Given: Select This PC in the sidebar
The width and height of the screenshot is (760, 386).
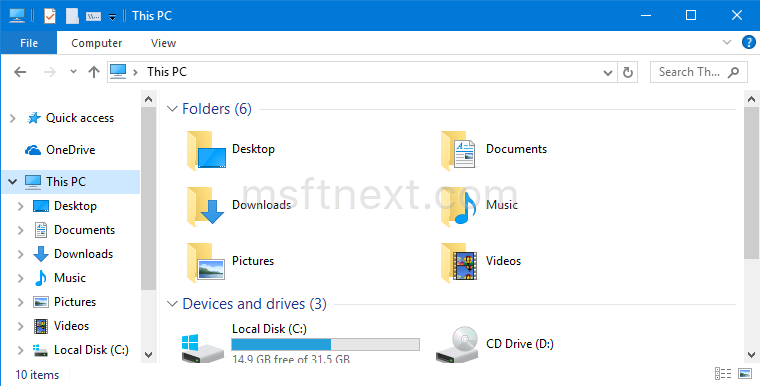Looking at the screenshot, I should coord(66,182).
